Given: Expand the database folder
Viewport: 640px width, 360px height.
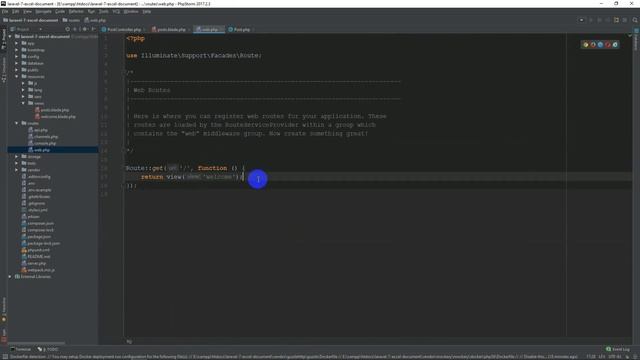Looking at the screenshot, I should pyautogui.click(x=17, y=63).
